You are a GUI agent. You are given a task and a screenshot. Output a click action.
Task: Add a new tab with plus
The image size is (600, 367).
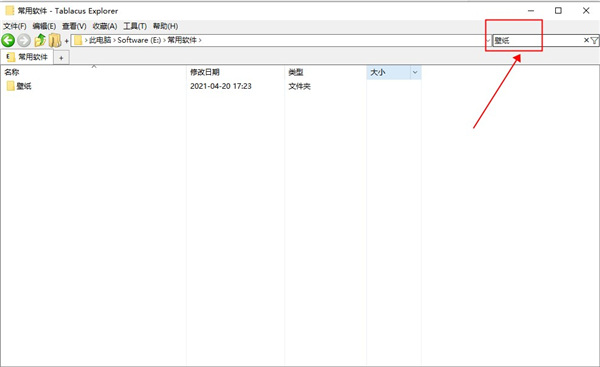pyautogui.click(x=61, y=58)
